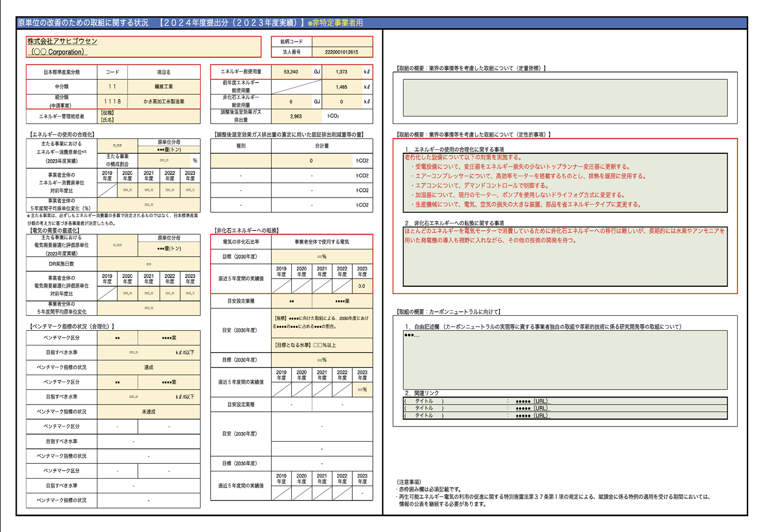Click the benchmark status cell 未達成
The image size is (764, 532).
(149, 412)
